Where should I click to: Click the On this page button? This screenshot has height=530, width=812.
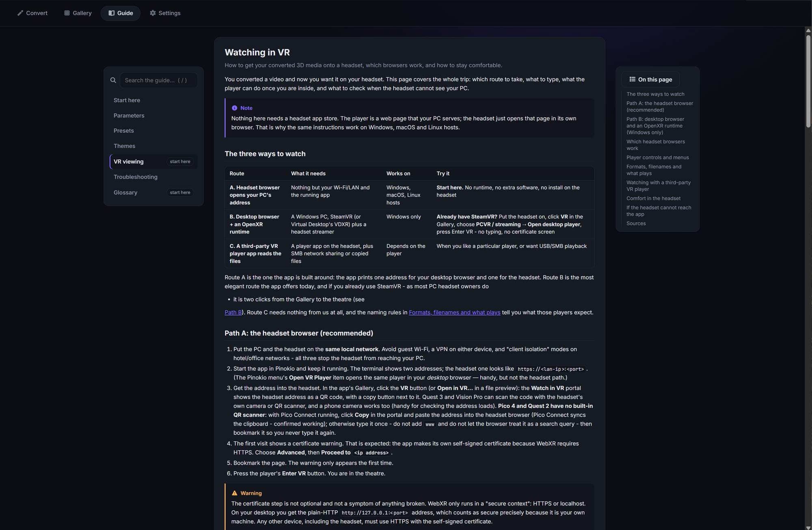(x=650, y=79)
